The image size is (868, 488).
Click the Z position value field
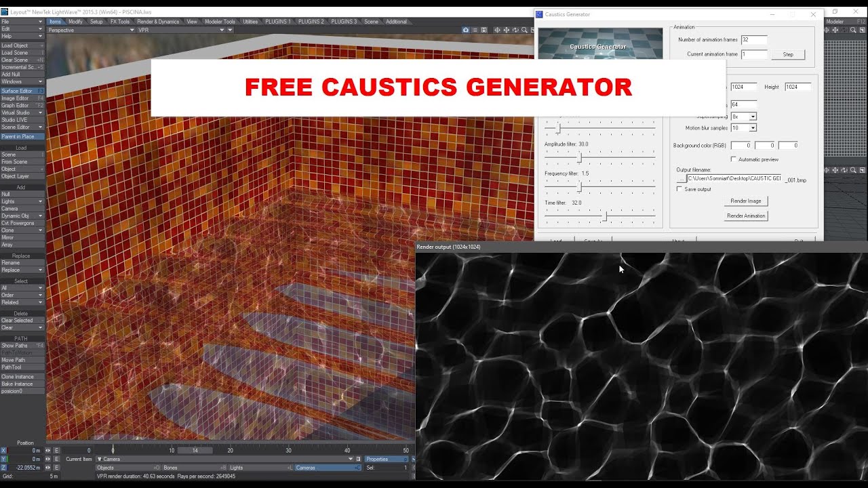(x=26, y=468)
